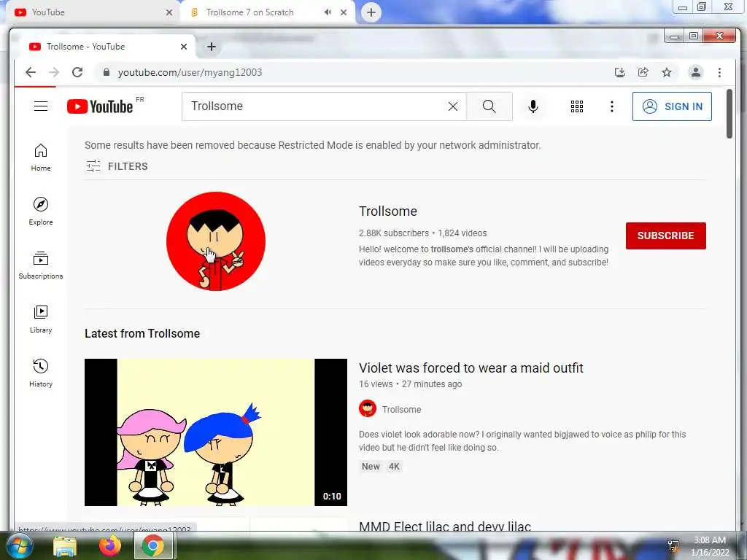747x560 pixels.
Task: Click the 'New' badge
Action: pos(371,467)
